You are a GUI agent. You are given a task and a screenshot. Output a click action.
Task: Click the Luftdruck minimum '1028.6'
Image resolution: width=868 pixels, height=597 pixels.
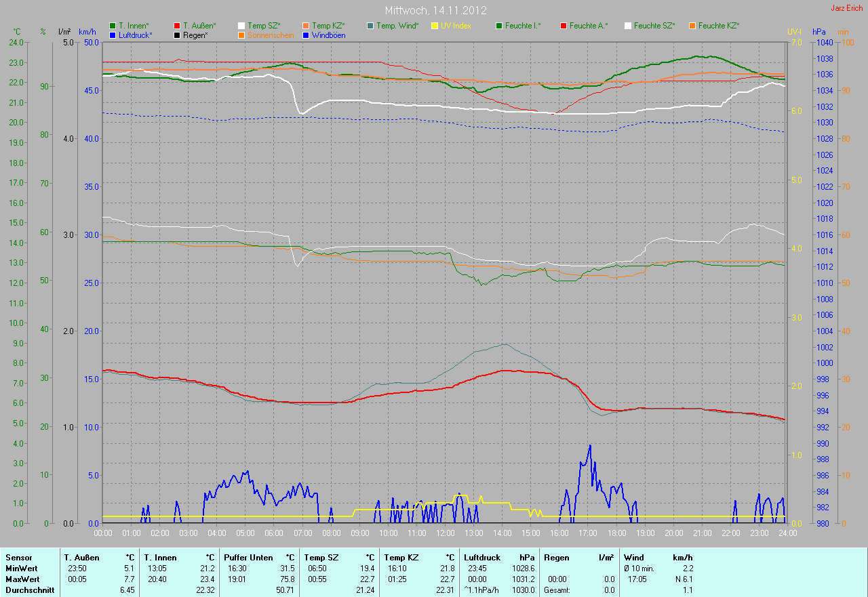pos(523,569)
